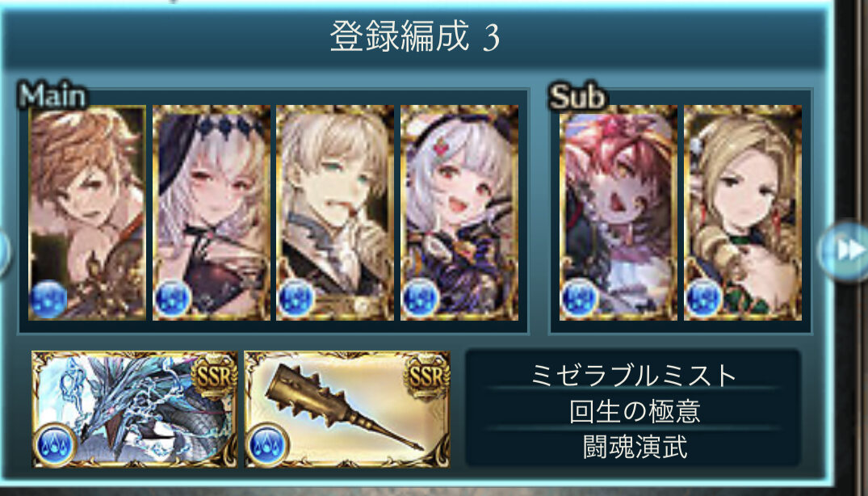Pick the white-haired girl with strawberry hairpin
The image size is (868, 496).
pos(459,212)
